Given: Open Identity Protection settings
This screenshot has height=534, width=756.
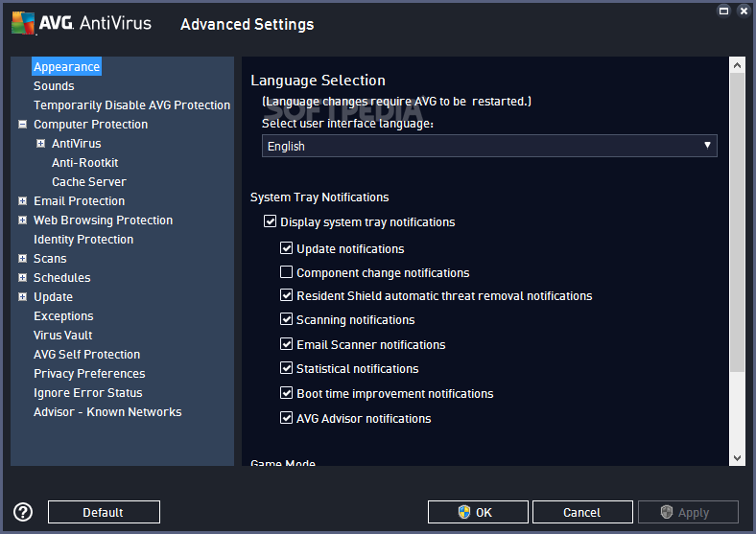Looking at the screenshot, I should (x=83, y=240).
